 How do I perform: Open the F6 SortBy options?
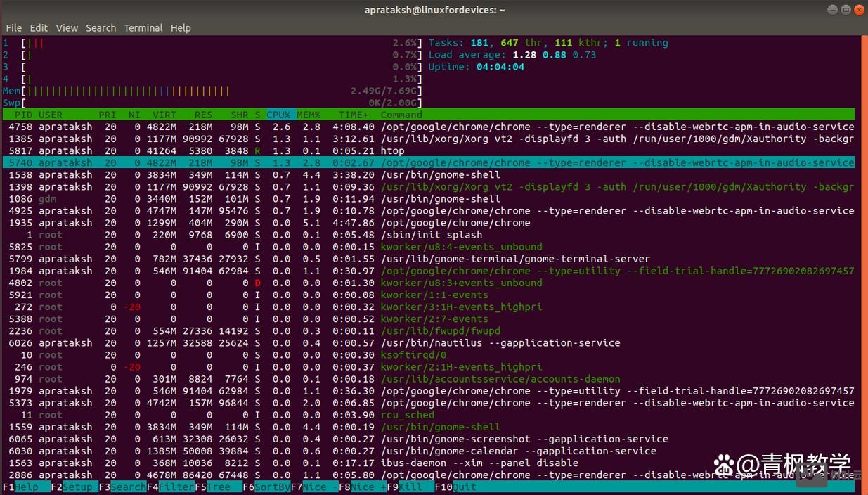click(271, 487)
